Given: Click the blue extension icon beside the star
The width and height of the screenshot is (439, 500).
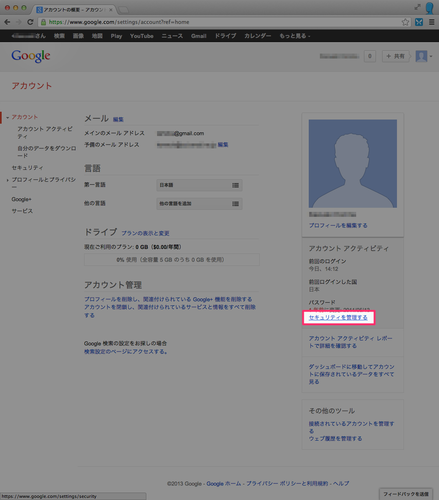Looking at the screenshot, I should pos(419,22).
